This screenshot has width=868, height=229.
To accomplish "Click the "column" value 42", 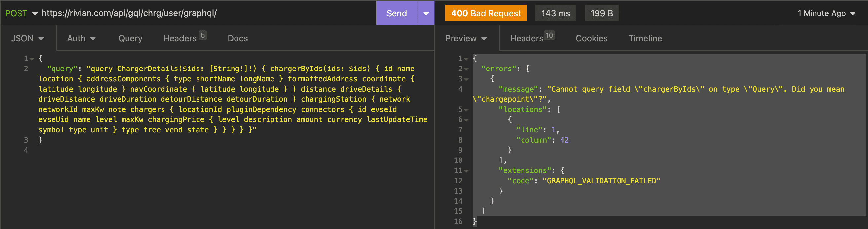I will tap(564, 140).
